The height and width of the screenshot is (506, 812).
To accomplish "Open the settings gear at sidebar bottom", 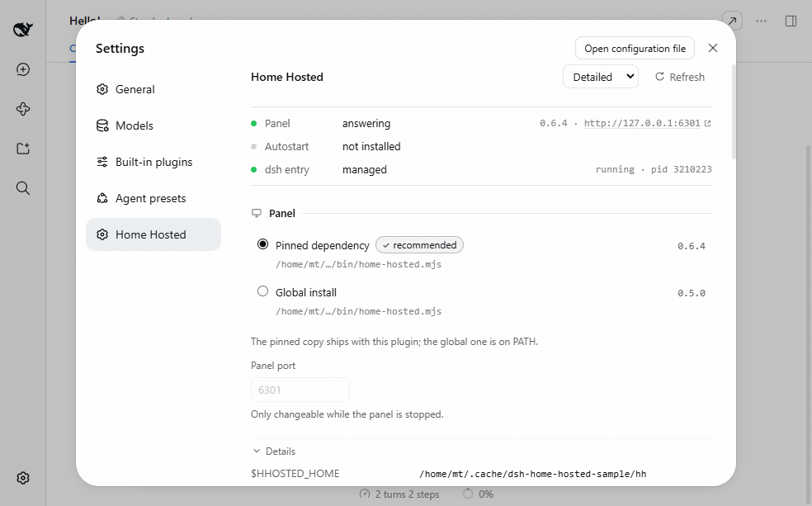I will [23, 478].
